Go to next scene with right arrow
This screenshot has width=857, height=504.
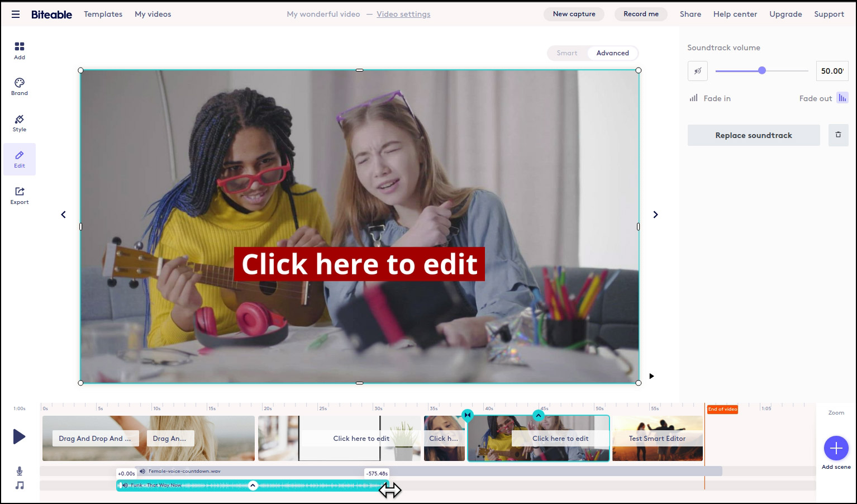point(655,215)
